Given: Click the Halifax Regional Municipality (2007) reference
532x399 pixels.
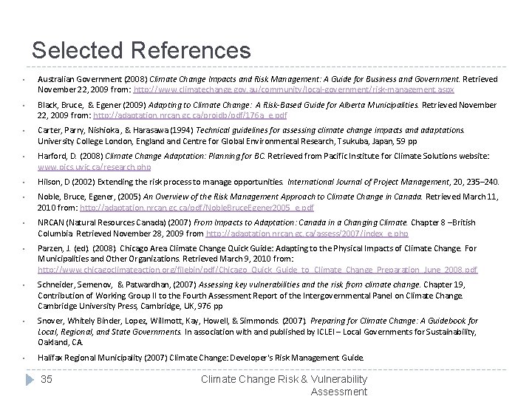Looking at the screenshot, I should click(201, 358).
